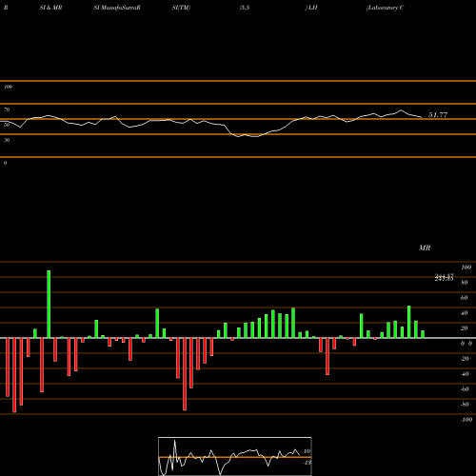The image size is (476, 476).
Task: Click the MR right axis '40' label
Action: pos(464,313)
